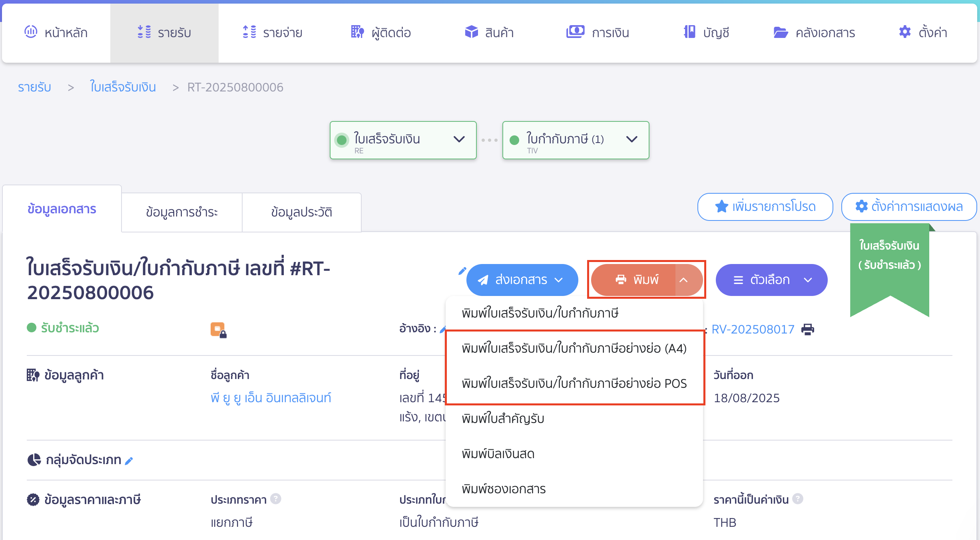
Task: Open the RV-202508017 reference link
Action: (753, 329)
